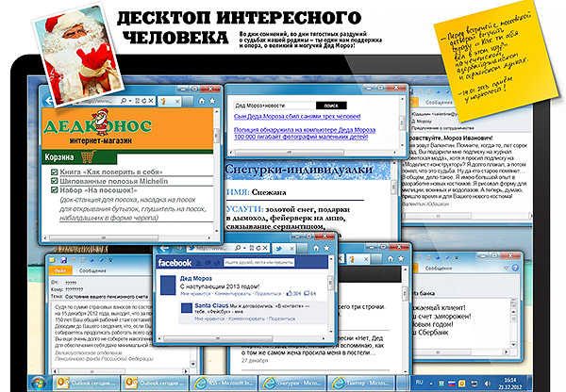
Task: Click search magnifier in Дедконос address bar
Action: (x=124, y=101)
